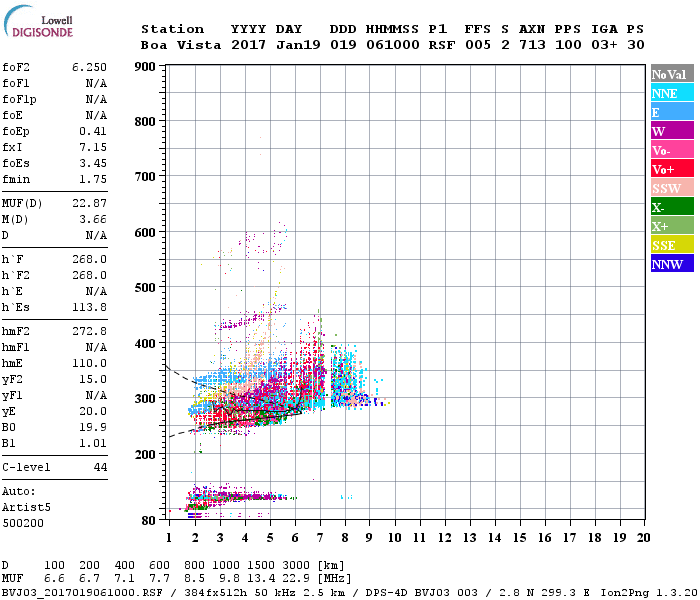700x600 pixels.
Task: Click the foEp value 0.41
Action: (x=93, y=131)
